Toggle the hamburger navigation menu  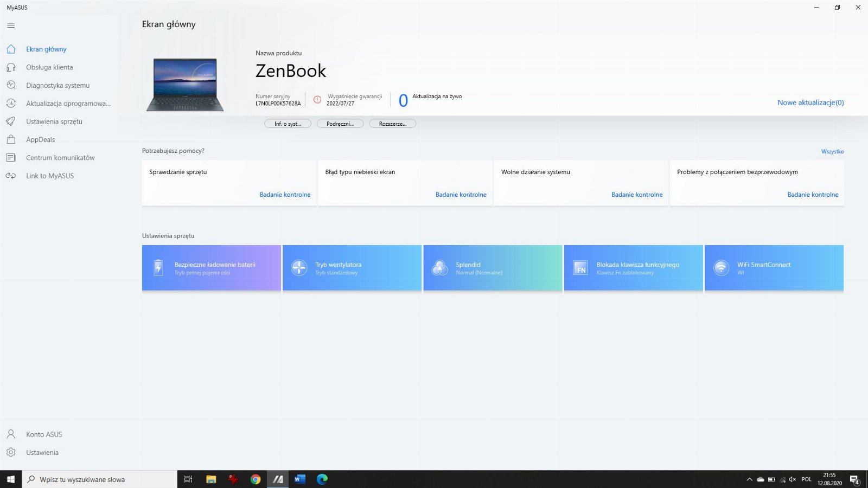(x=11, y=25)
